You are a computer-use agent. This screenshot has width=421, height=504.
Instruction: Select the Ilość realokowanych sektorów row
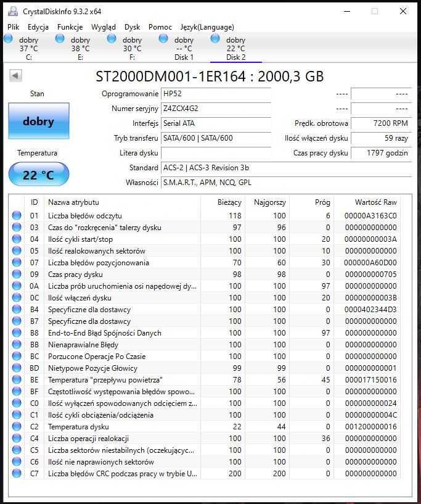[205, 250]
